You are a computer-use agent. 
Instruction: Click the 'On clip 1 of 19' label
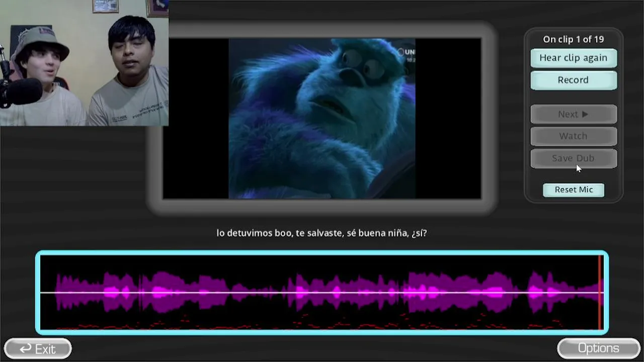click(574, 39)
